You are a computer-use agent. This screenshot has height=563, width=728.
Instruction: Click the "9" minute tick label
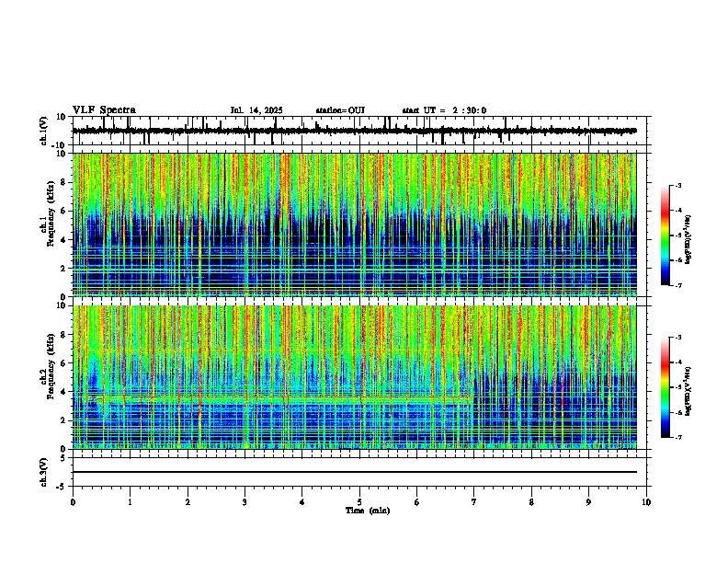(588, 502)
